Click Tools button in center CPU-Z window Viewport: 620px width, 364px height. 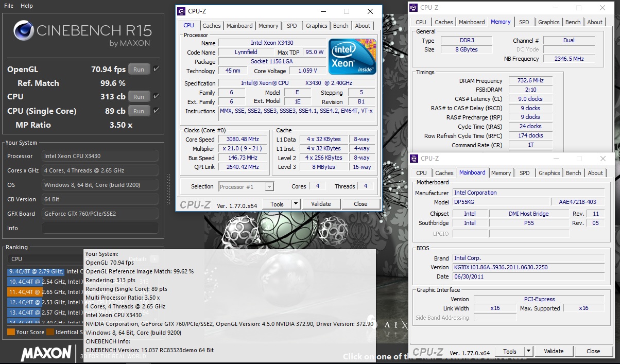click(277, 204)
